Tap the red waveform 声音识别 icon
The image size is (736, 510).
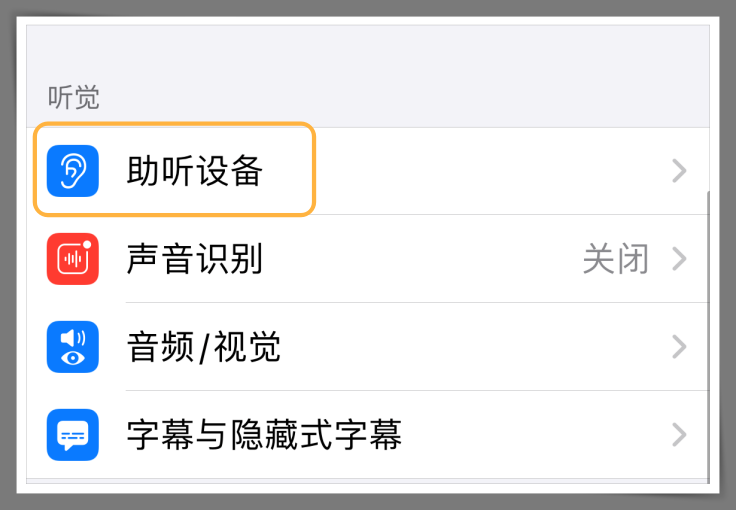(73, 259)
